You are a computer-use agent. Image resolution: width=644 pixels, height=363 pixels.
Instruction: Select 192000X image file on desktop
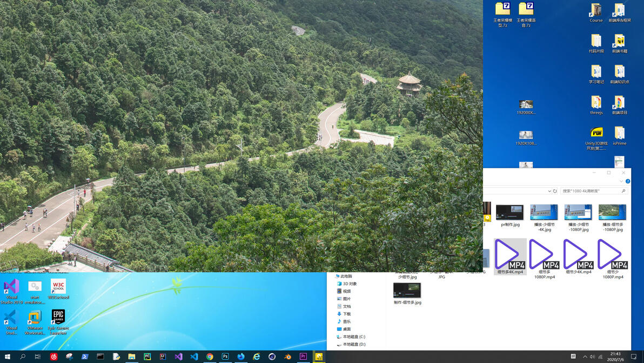(x=526, y=107)
